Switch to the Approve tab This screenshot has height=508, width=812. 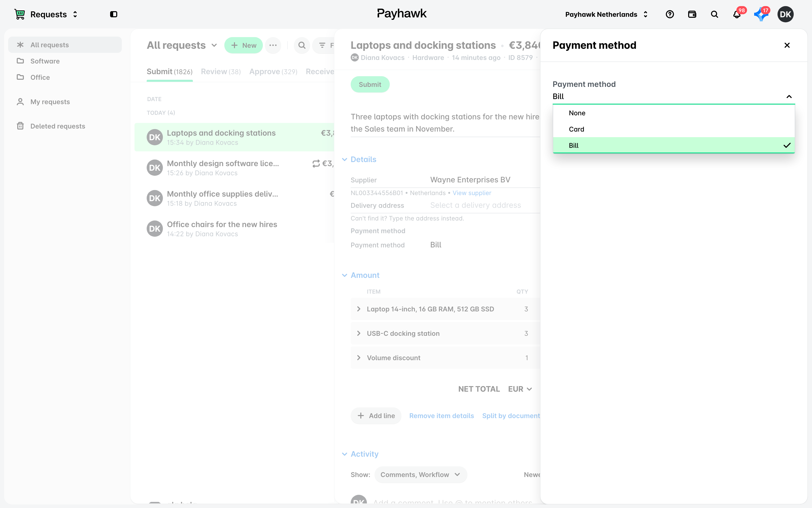(273, 72)
